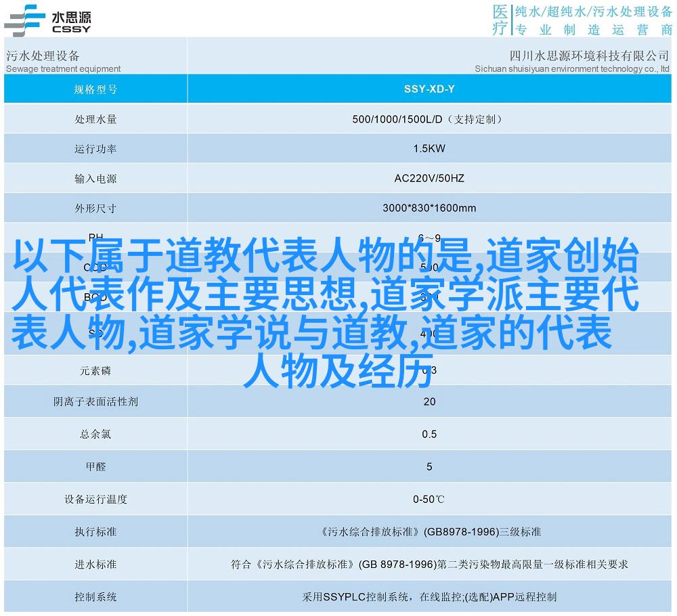Image resolution: width=677 pixels, height=616 pixels.
Task: Click the 运行功率 row label
Action: 95,149
